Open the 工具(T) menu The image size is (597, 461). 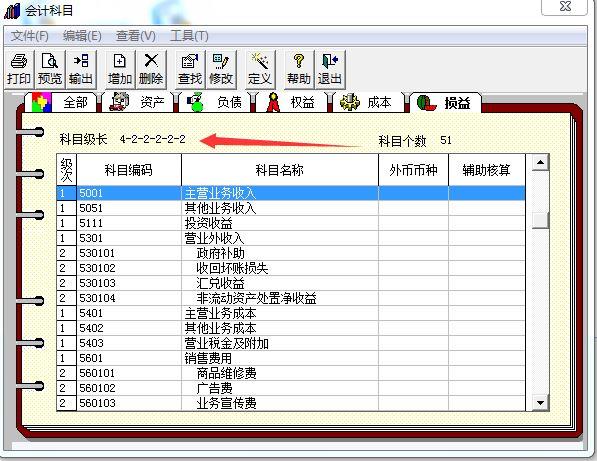[189, 36]
